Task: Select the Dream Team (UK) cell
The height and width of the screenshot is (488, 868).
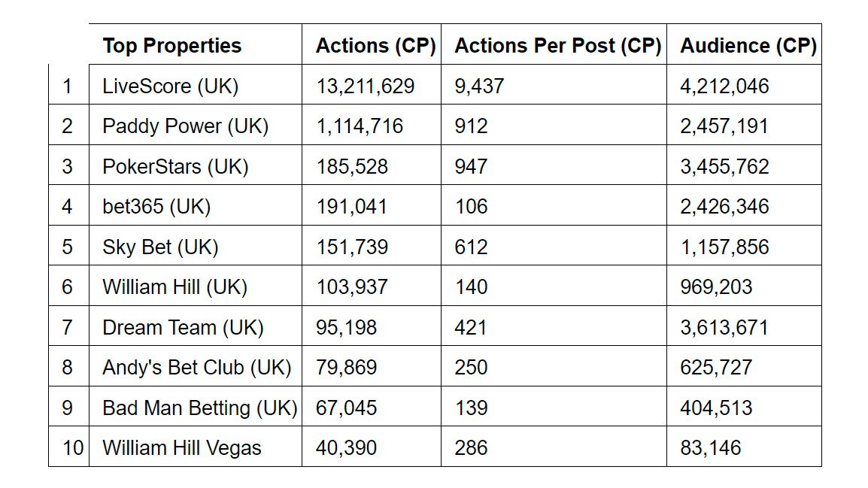Action: [183, 328]
